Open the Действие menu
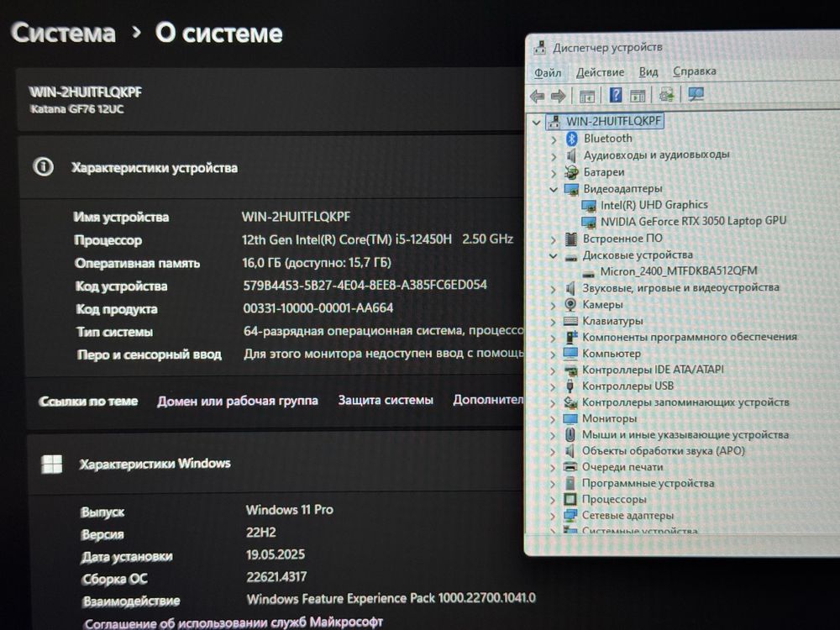Image resolution: width=840 pixels, height=630 pixels. click(x=600, y=71)
